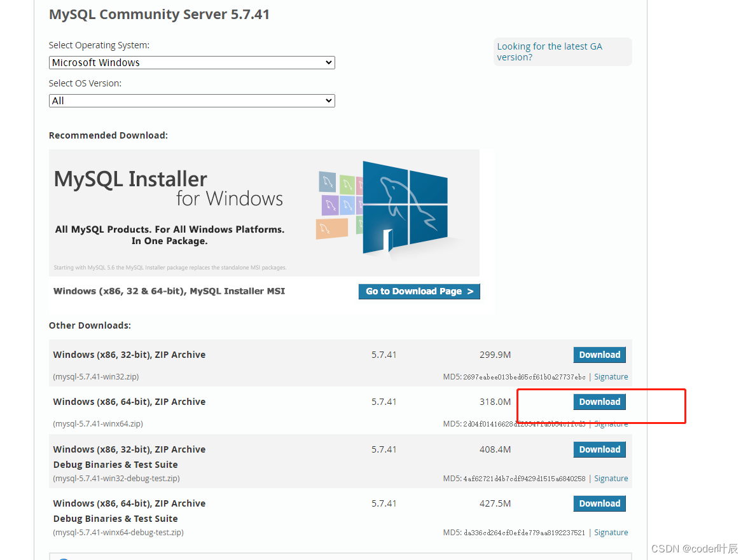Click the 'Select OS Version:' label
This screenshot has width=748, height=560.
tap(85, 83)
